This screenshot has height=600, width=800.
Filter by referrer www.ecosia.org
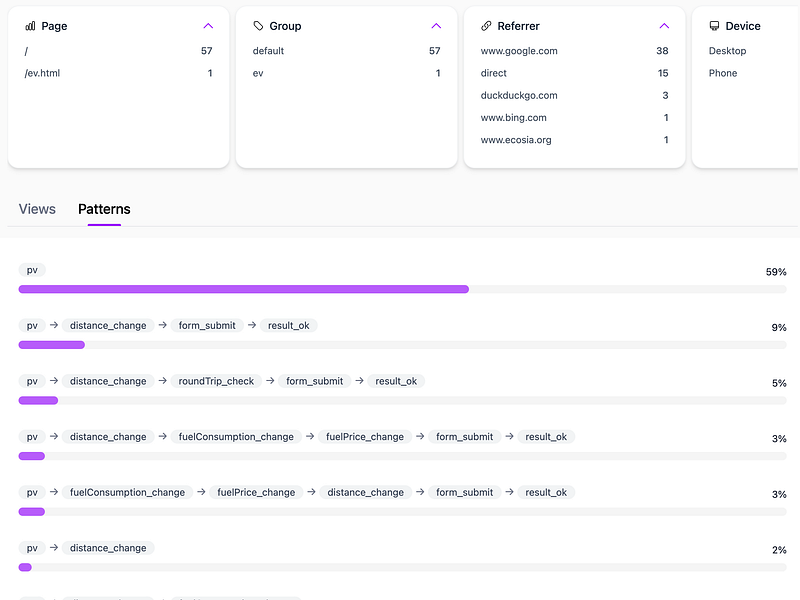pos(574,140)
